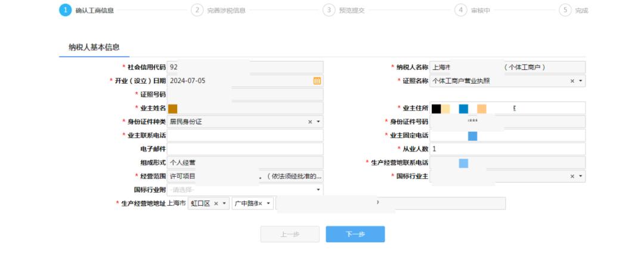This screenshot has width=644, height=256.
Task: Expand the 虹口区 district dropdown arrow
Action: pyautogui.click(x=224, y=203)
